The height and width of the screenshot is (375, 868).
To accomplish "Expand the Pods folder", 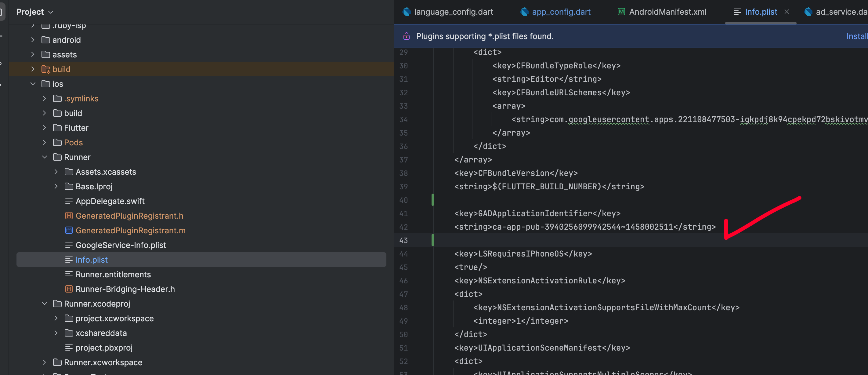I will (x=44, y=142).
